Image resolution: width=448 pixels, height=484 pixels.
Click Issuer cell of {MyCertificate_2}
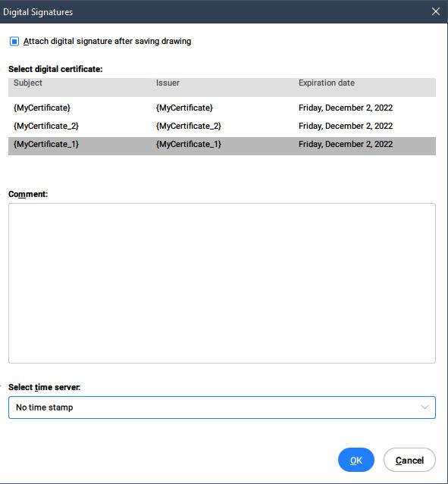point(189,126)
